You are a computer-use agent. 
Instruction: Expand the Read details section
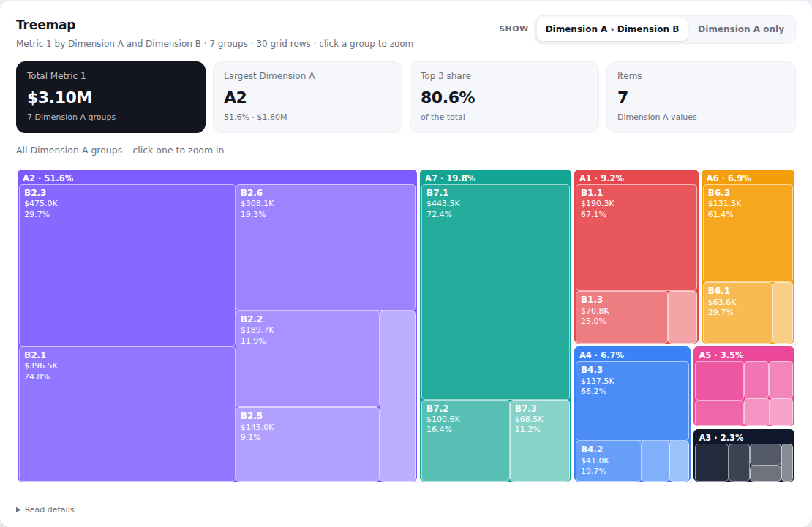(x=45, y=509)
